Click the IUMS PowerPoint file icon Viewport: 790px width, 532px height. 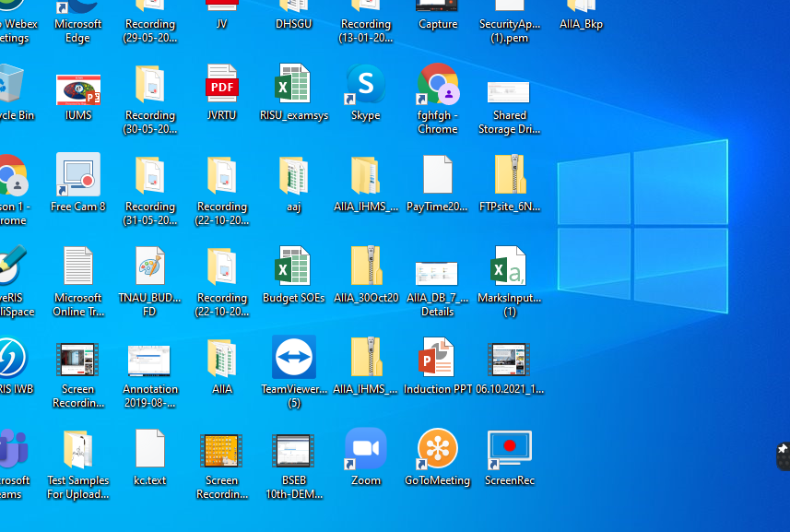[78, 89]
